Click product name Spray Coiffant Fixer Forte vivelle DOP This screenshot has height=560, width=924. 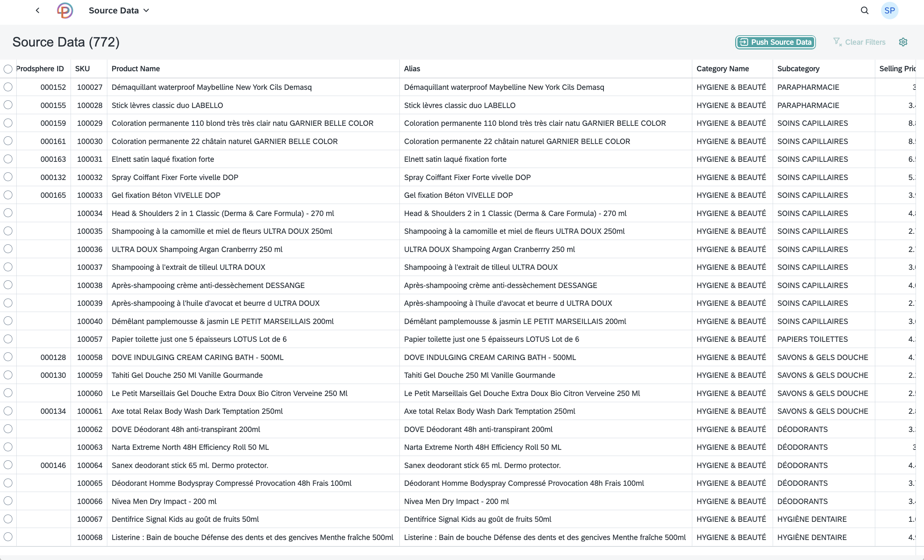(175, 177)
